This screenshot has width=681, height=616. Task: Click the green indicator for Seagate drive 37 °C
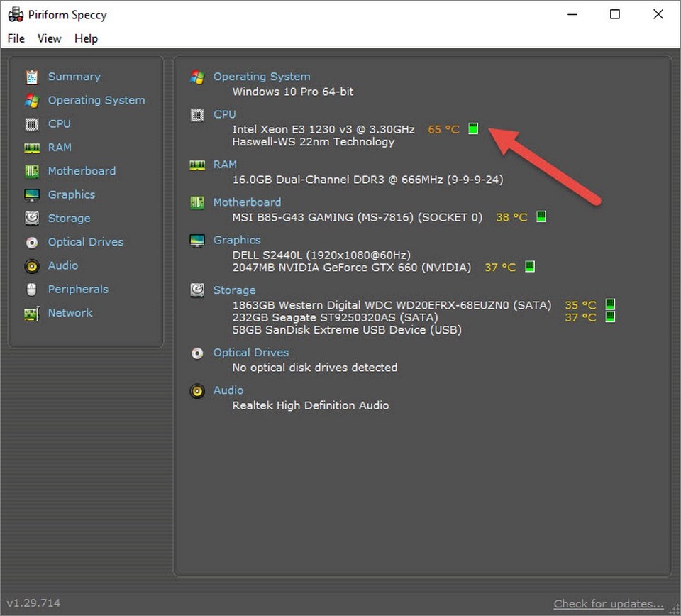tap(610, 317)
